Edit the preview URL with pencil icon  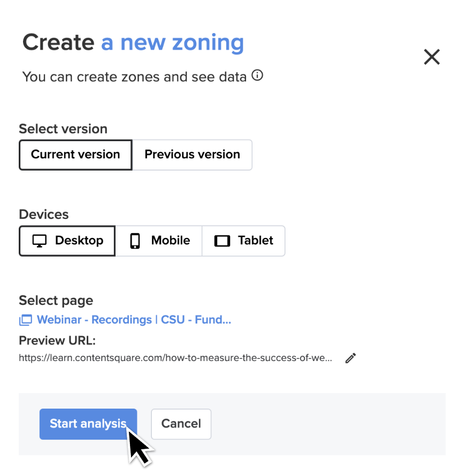tap(350, 358)
